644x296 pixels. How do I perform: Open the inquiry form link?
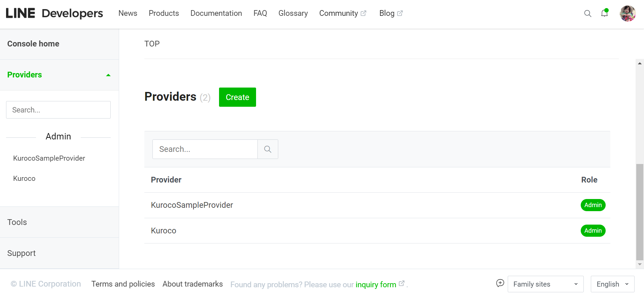click(375, 284)
